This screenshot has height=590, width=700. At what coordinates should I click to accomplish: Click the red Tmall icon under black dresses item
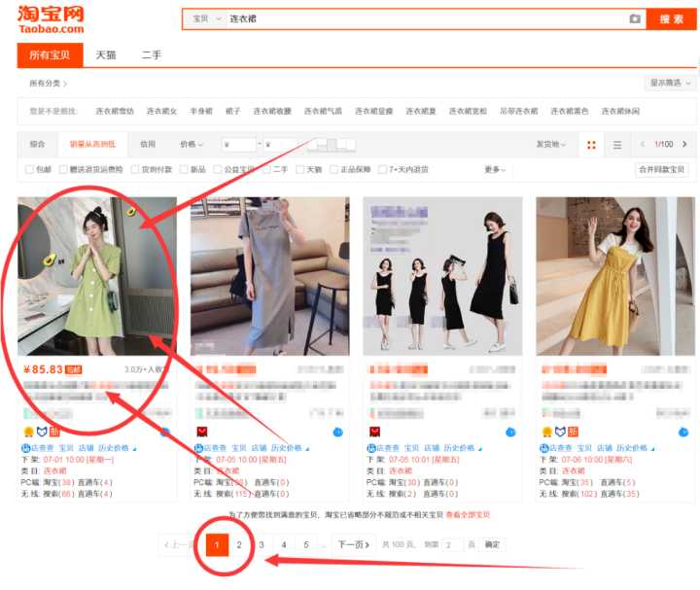click(375, 432)
